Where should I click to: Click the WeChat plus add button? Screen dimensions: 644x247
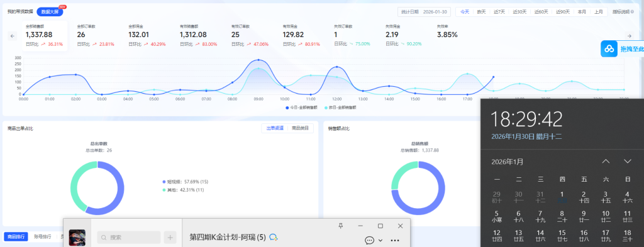click(x=170, y=238)
